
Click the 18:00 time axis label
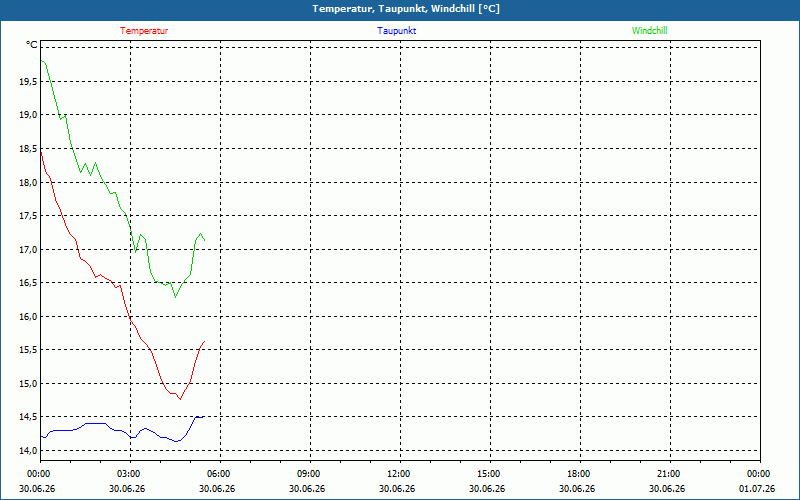tap(580, 474)
